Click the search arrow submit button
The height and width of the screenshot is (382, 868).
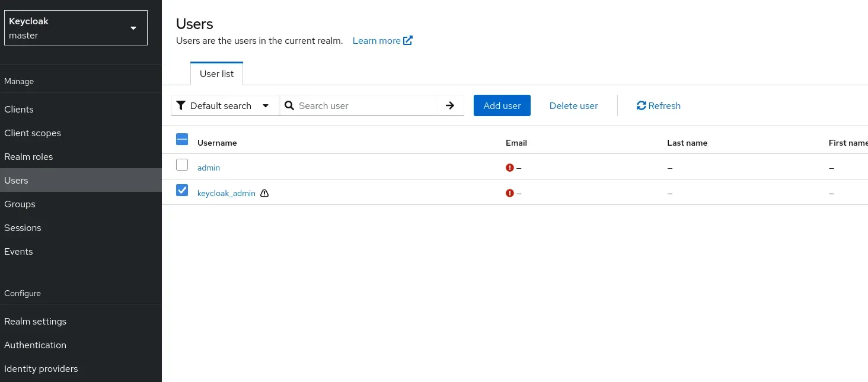pyautogui.click(x=450, y=105)
